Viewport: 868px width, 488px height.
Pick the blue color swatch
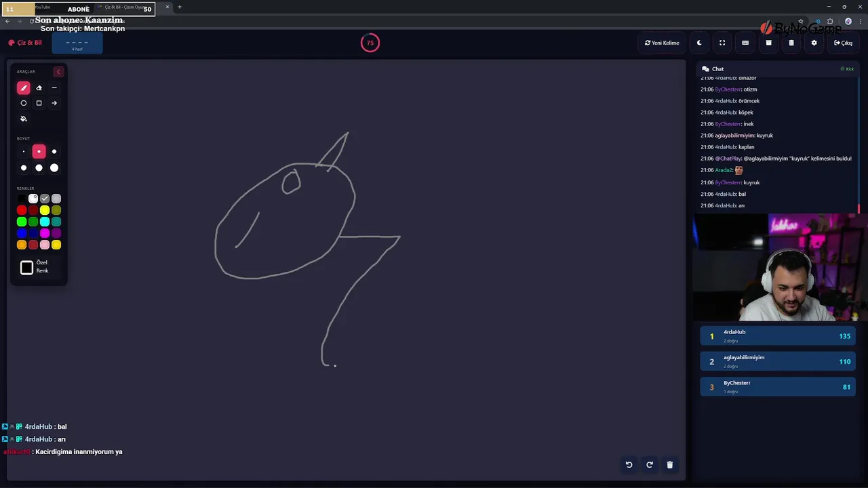(22, 233)
